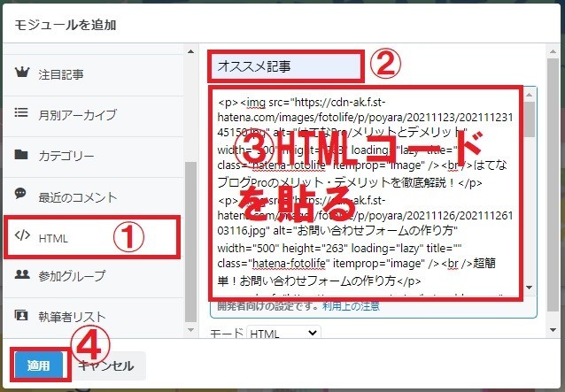Screen dimensions: 565x392
Task: Click the title field containing オススメ記事
Action: (x=285, y=66)
